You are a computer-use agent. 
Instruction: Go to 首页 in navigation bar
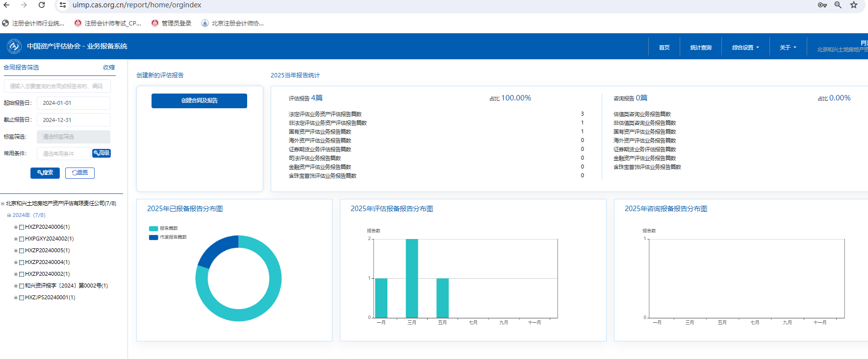[664, 48]
